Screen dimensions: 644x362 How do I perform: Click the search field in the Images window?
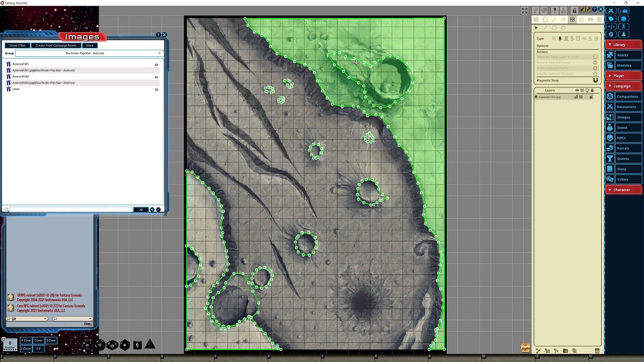70,209
